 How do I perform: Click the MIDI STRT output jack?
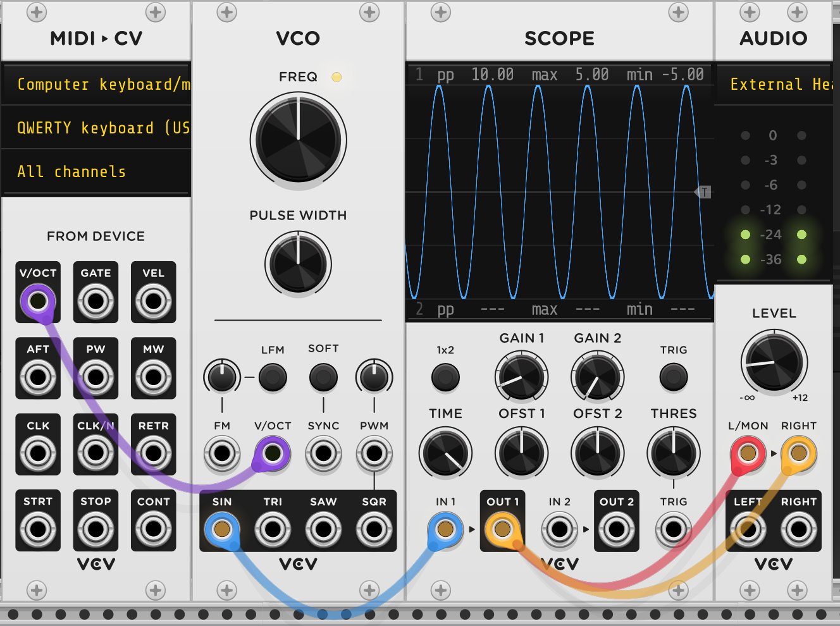click(38, 529)
